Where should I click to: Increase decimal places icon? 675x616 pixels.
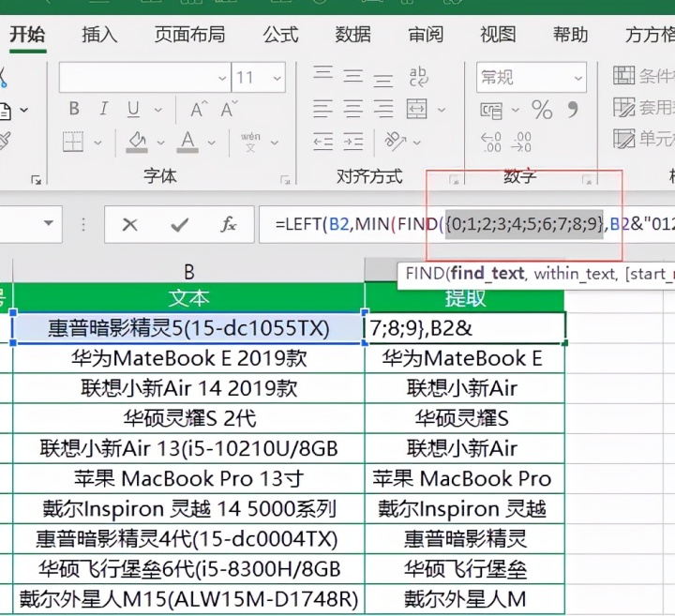click(x=491, y=143)
